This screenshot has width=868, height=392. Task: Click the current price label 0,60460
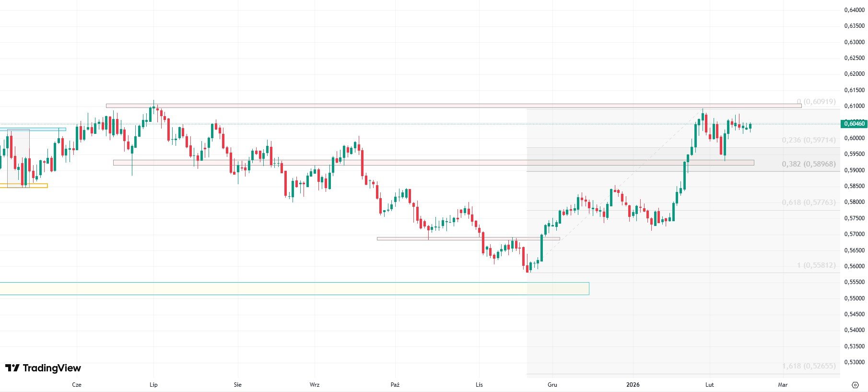coord(854,124)
